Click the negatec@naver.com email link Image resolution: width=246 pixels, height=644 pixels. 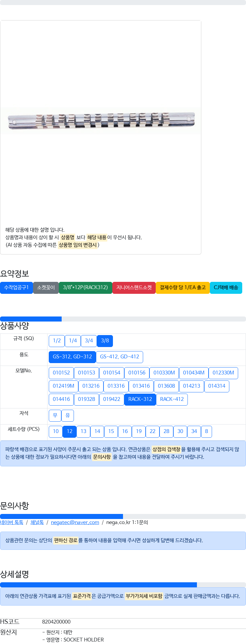pos(75,522)
